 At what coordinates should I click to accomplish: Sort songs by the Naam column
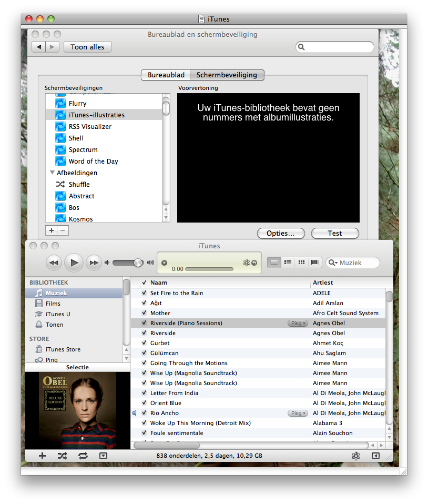click(x=229, y=283)
